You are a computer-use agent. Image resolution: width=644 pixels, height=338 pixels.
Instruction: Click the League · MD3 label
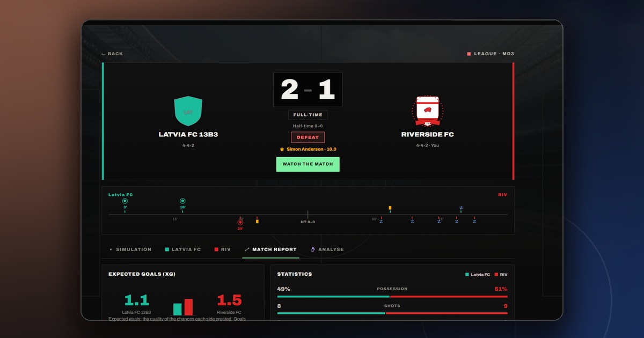coord(491,54)
